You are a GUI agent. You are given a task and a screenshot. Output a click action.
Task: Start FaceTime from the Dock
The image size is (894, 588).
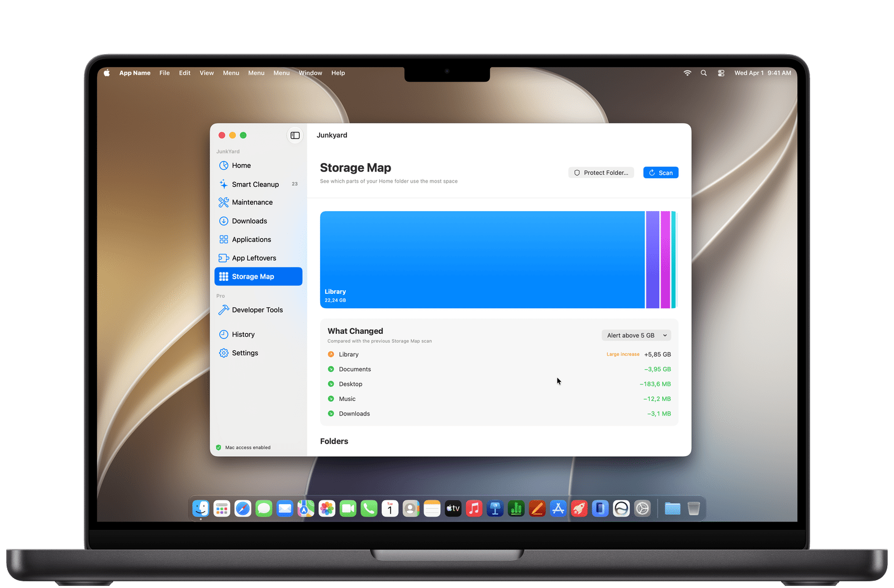pos(348,508)
